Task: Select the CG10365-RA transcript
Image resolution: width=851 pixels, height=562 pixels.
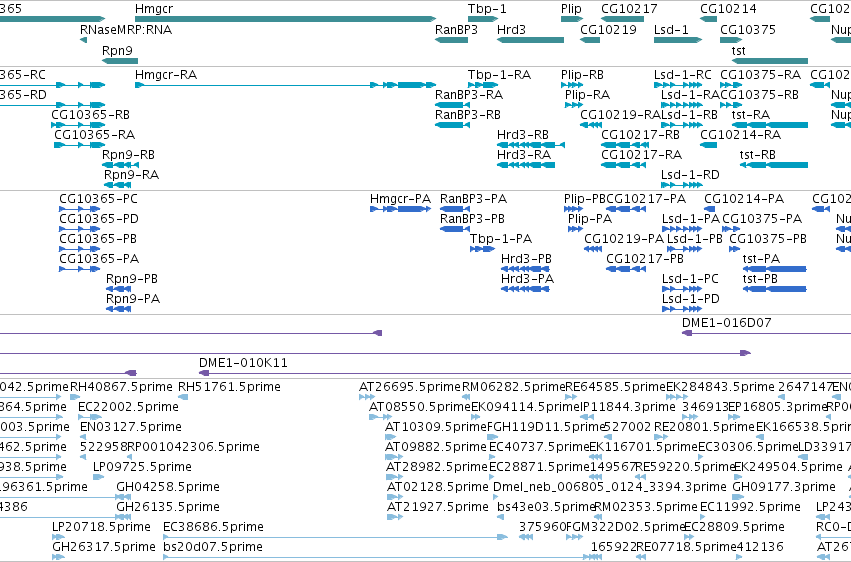Action: pyautogui.click(x=80, y=145)
